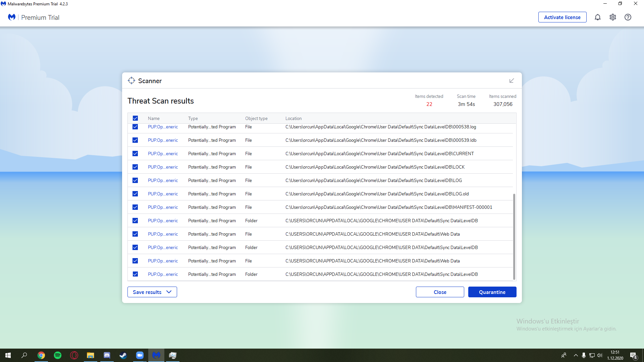644x362 pixels.
Task: Click the results list vertical scrollbar
Action: [x=514, y=236]
